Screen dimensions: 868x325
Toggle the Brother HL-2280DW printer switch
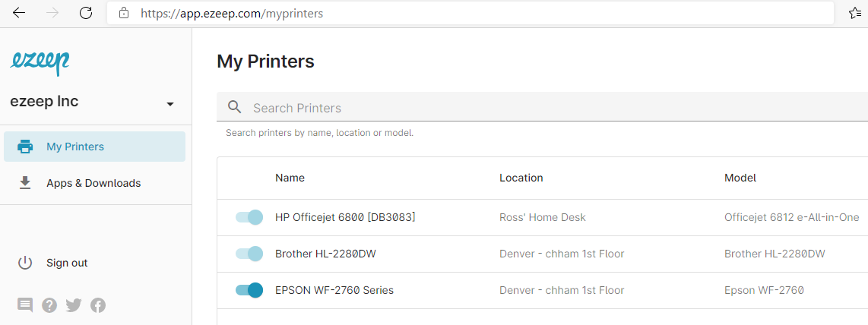[249, 254]
